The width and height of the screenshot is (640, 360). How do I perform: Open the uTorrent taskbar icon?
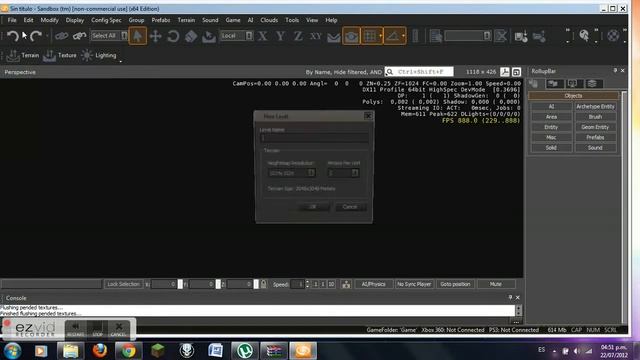pyautogui.click(x=244, y=351)
